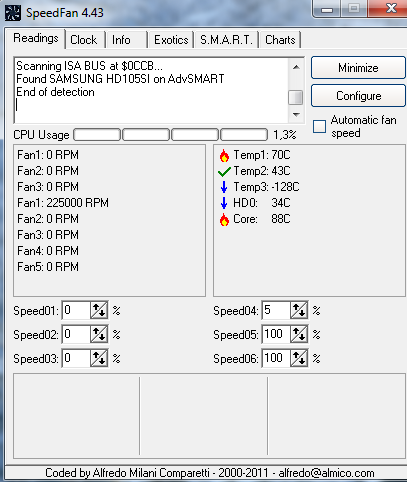
Task: Click the blue down arrow beside HD0
Action: click(224, 203)
